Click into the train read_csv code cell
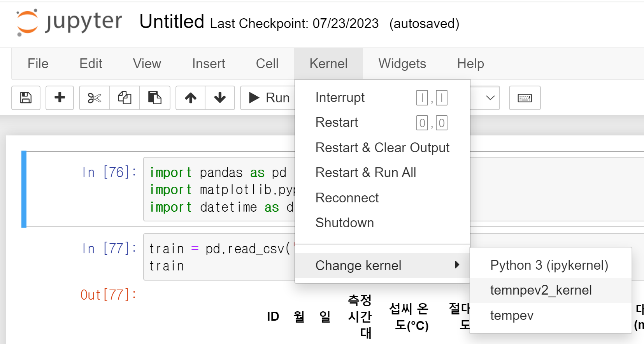The width and height of the screenshot is (644, 344). click(x=220, y=257)
